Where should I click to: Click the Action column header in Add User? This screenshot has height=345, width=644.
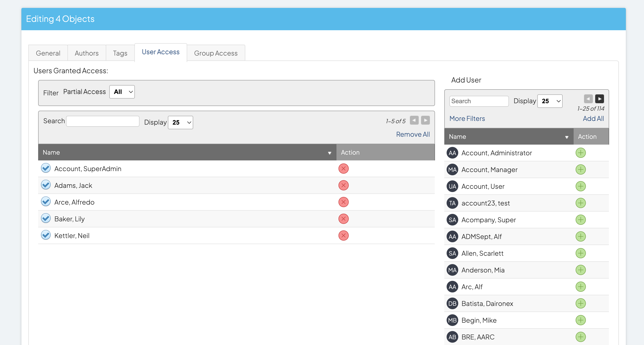coord(591,136)
